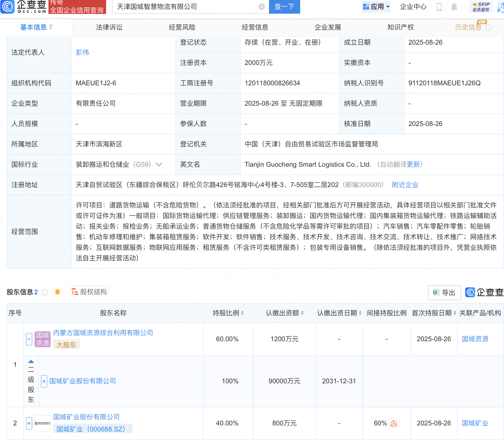Expand the 国标行业 industry chevron
The image size is (504, 441).
point(159,164)
